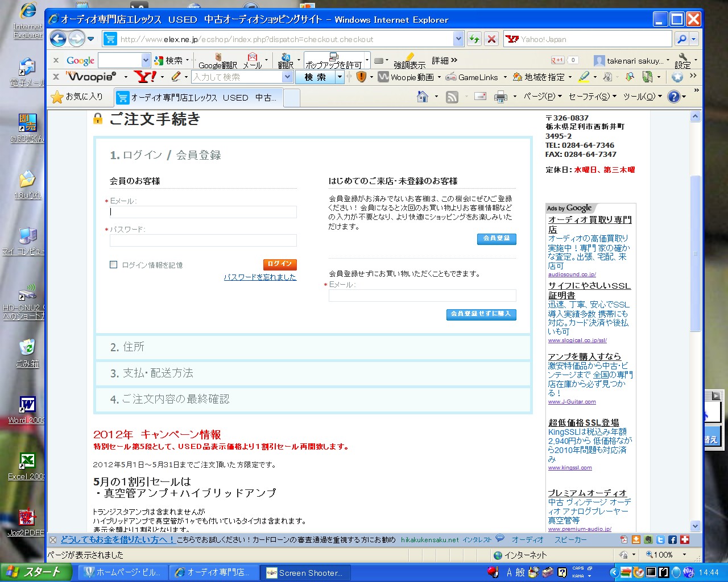The image size is (728, 582).
Task: Open the オーディオ買取り専門店 ad link
Action: (590, 225)
